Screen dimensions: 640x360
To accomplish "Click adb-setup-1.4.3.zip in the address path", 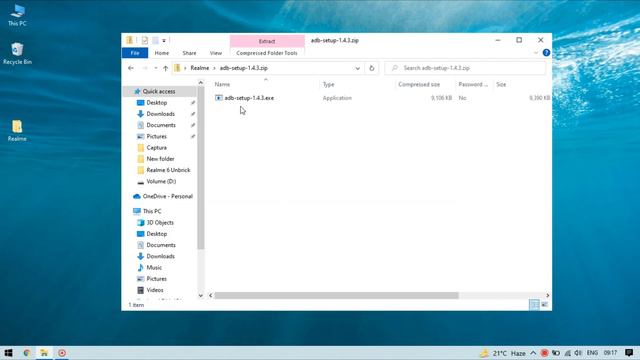I will coord(244,68).
